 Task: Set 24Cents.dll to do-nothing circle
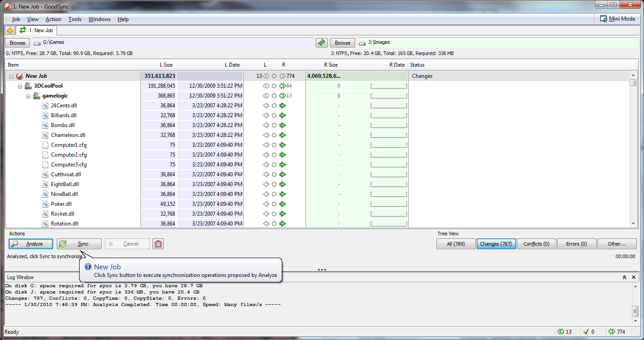(x=274, y=106)
